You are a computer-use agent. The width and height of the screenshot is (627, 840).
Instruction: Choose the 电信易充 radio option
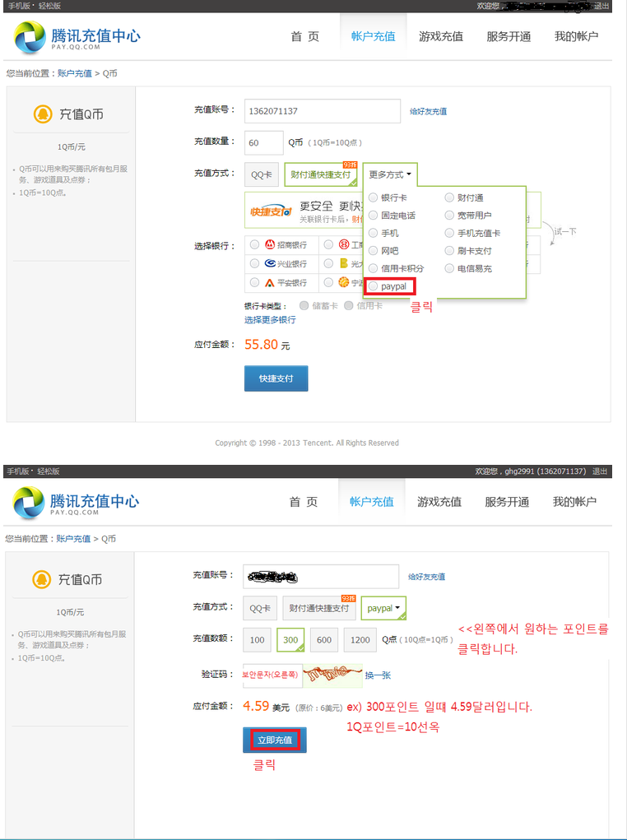pyautogui.click(x=449, y=268)
